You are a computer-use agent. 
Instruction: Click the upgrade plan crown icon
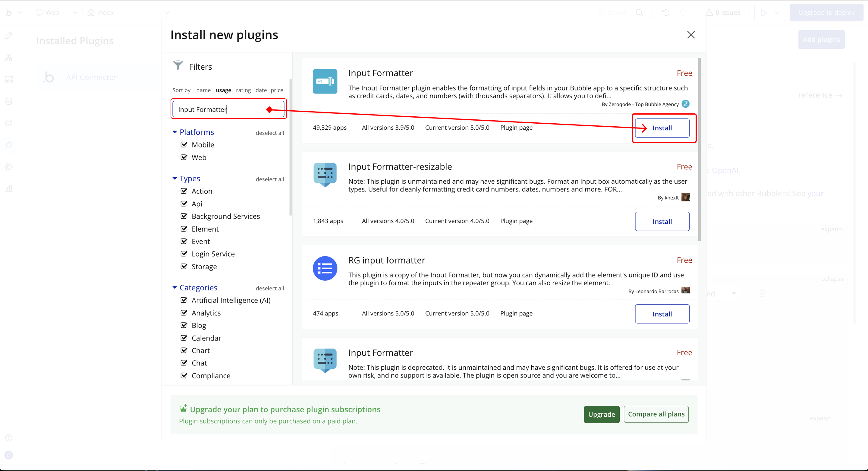click(183, 409)
